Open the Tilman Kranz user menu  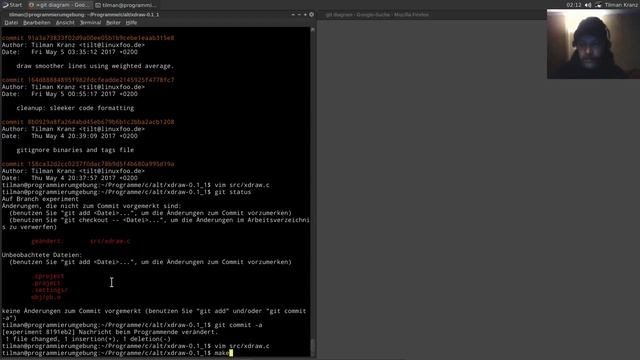tap(621, 5)
